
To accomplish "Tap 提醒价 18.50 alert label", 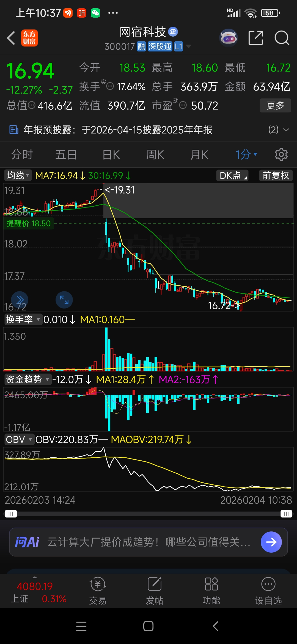I will point(29,223).
